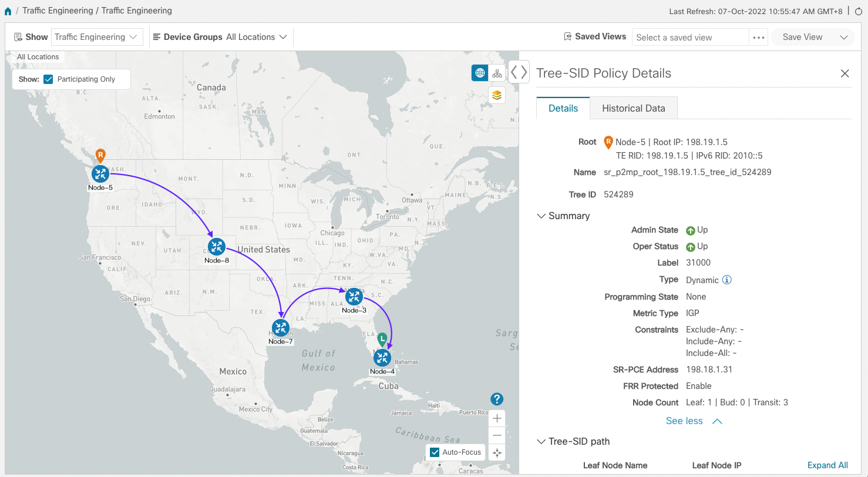Open the map layers stack icon
This screenshot has height=477, width=868.
point(497,95)
